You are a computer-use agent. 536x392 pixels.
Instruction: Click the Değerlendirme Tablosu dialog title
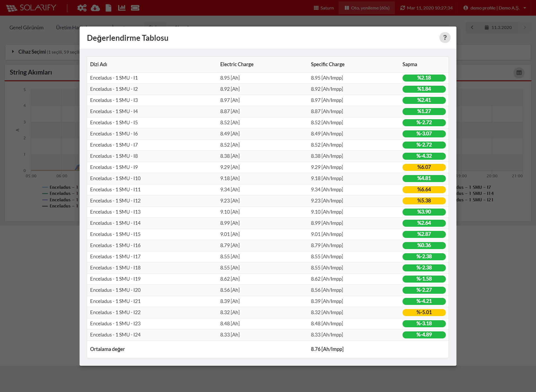128,38
